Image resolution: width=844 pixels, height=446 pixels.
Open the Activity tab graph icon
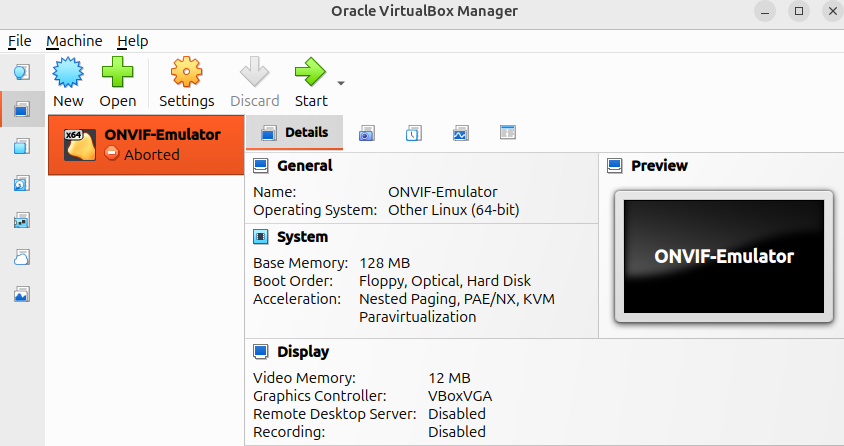click(x=460, y=133)
